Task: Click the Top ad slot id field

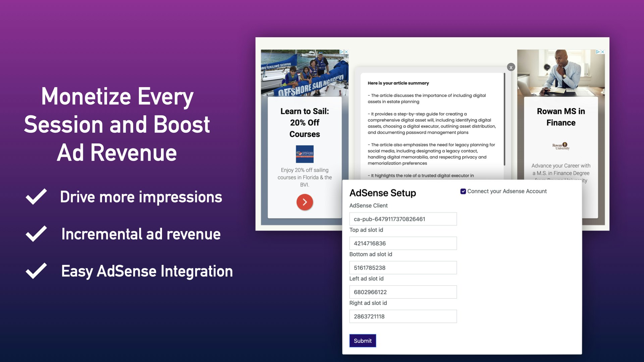Action: (x=403, y=243)
